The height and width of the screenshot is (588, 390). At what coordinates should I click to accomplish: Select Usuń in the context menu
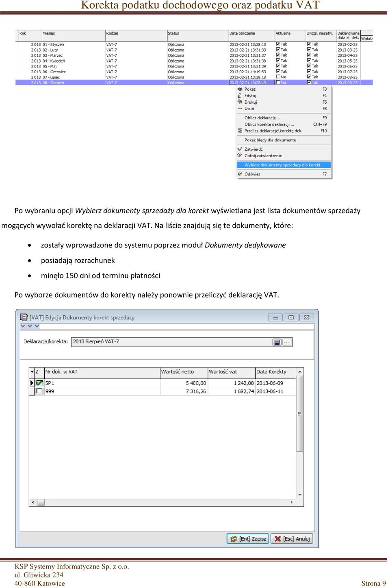click(x=283, y=108)
